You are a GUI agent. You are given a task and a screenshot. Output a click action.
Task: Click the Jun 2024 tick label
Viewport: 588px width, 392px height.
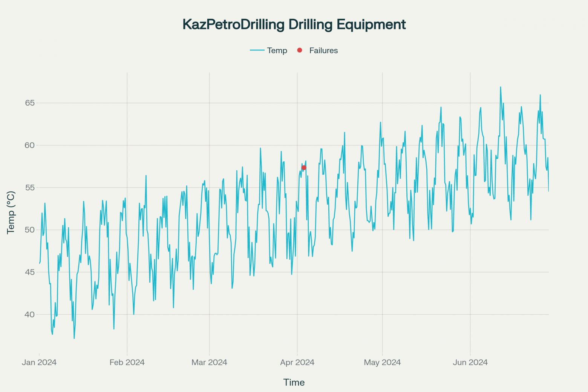[470, 362]
